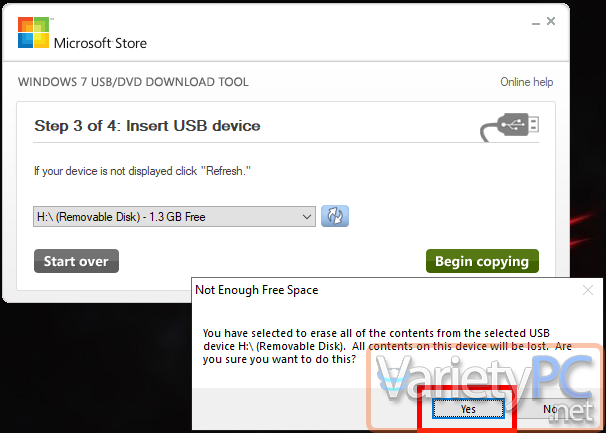Minimize the USB/DVD Download Tool window
Viewport: 606px width, 433px height.
(536, 22)
